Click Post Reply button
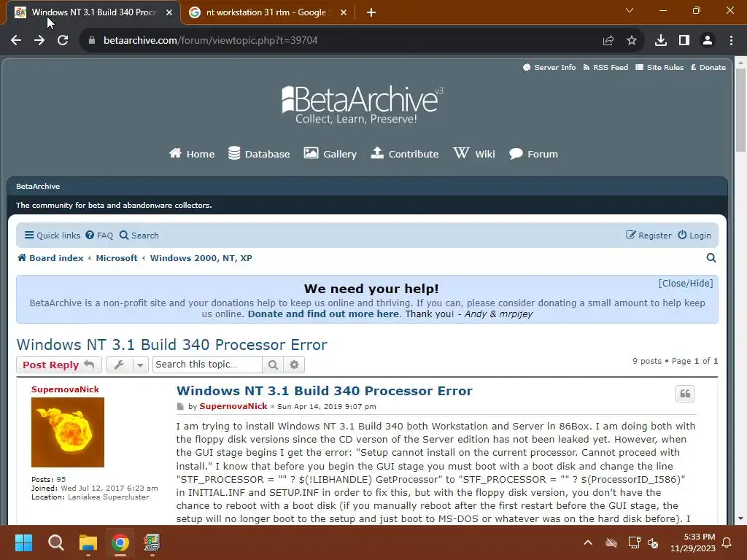This screenshot has width=747, height=560. tap(58, 365)
